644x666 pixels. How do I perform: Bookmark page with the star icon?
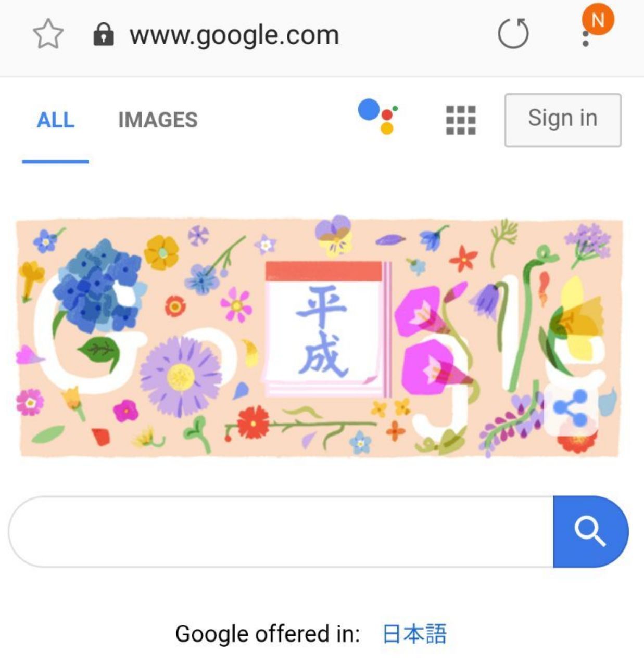48,34
